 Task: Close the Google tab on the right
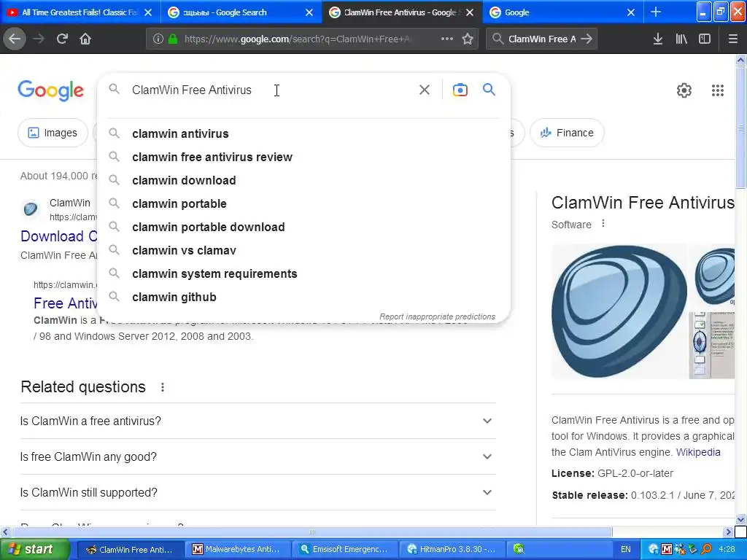point(631,12)
